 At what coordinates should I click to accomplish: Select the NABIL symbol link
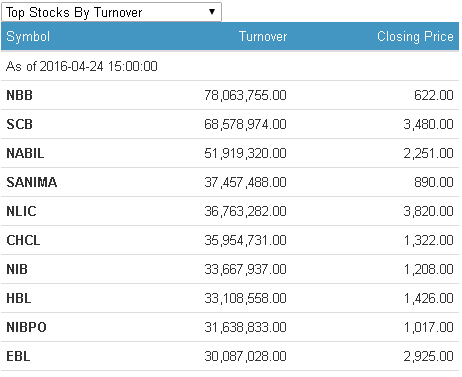pyautogui.click(x=25, y=153)
